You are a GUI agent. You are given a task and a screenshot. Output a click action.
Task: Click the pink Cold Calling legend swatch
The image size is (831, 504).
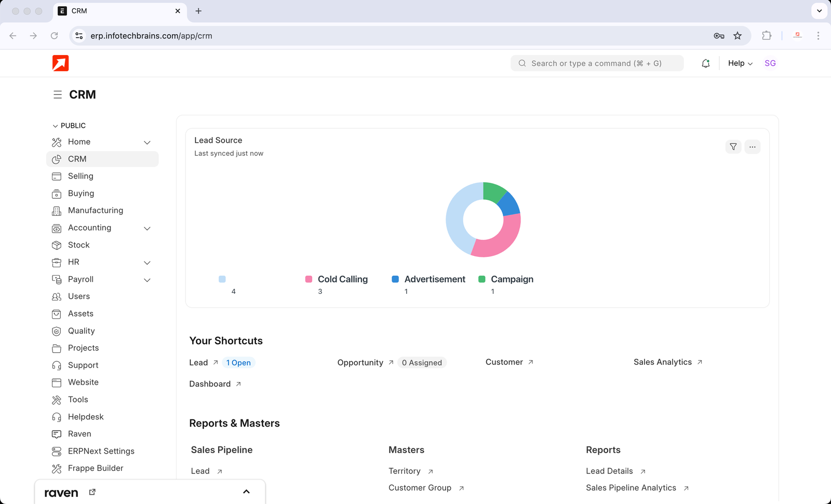point(309,279)
